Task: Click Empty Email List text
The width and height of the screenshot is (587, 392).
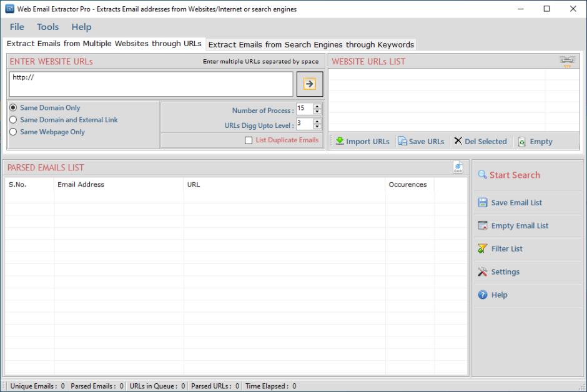Action: [x=520, y=225]
